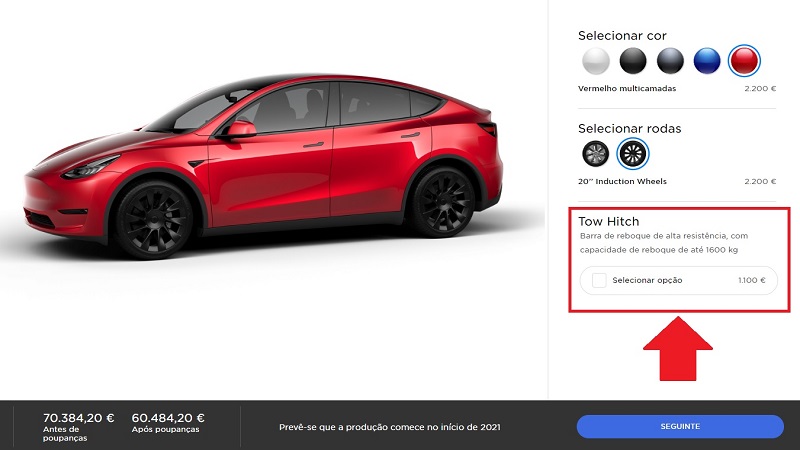Click the 'Selecionar rodas' section heading

[x=630, y=129]
